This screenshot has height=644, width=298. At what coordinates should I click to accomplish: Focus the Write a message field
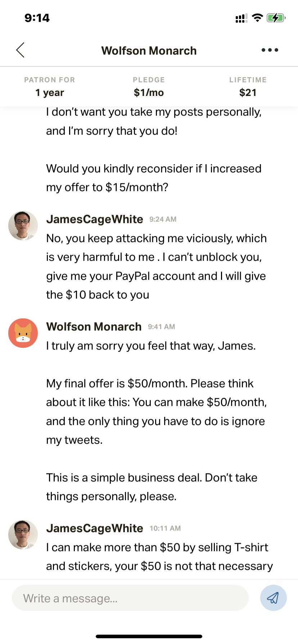coord(130,598)
